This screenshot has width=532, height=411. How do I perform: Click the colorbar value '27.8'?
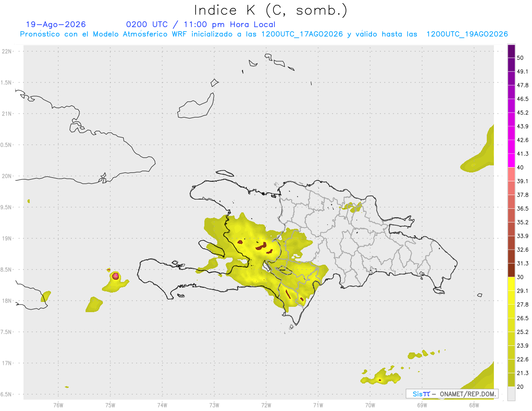[523, 305]
